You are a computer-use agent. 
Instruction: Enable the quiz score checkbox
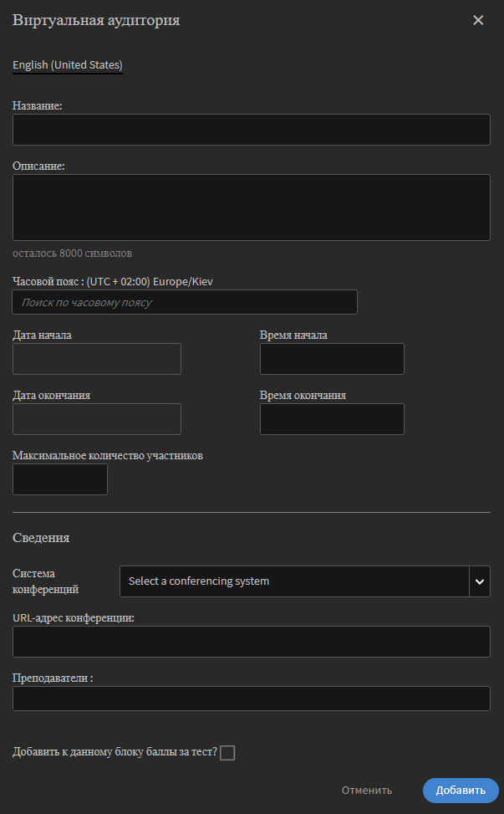(227, 753)
